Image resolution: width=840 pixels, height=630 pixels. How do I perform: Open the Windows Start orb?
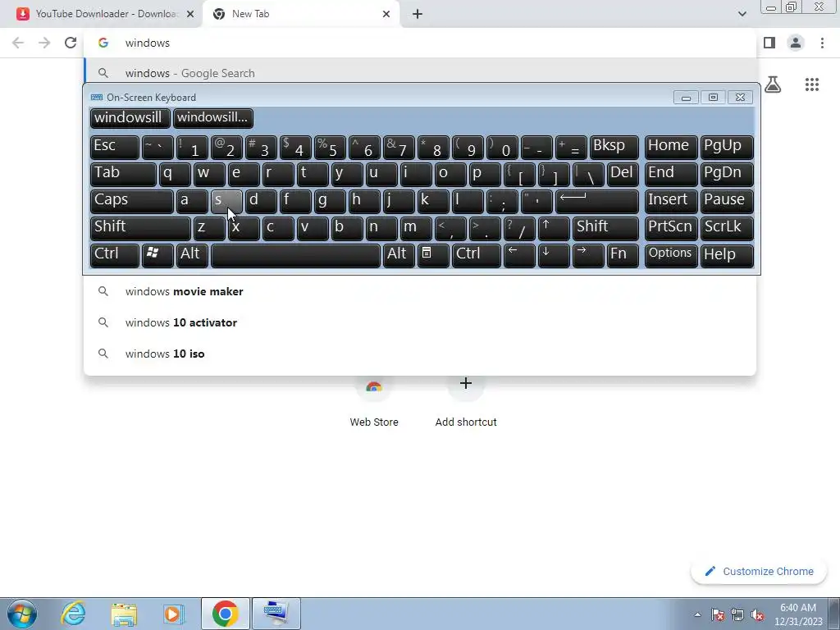22,614
